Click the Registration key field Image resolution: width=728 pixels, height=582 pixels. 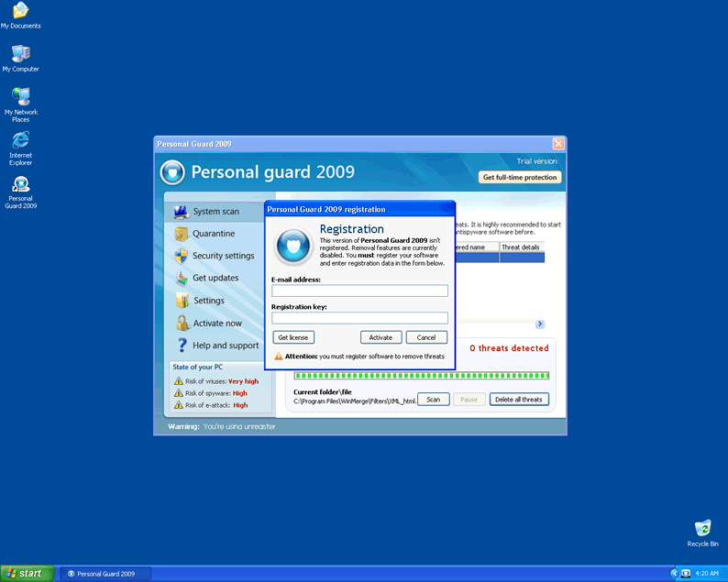tap(359, 318)
